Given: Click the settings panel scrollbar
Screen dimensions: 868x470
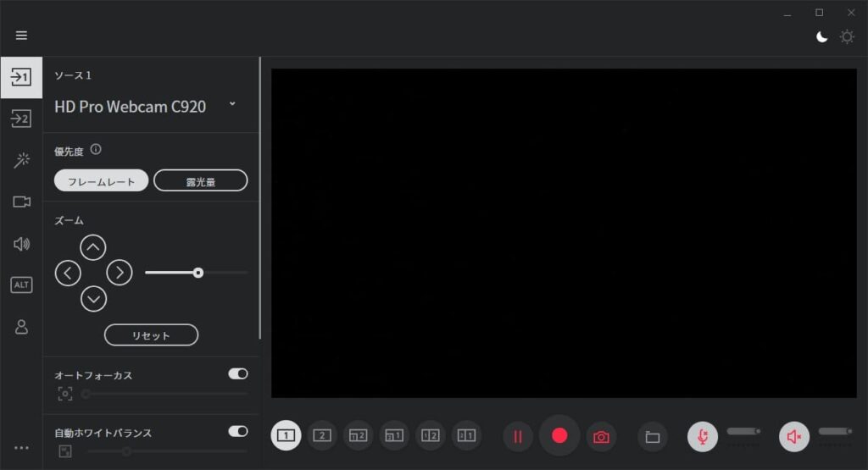Looking at the screenshot, I should tap(259, 198).
